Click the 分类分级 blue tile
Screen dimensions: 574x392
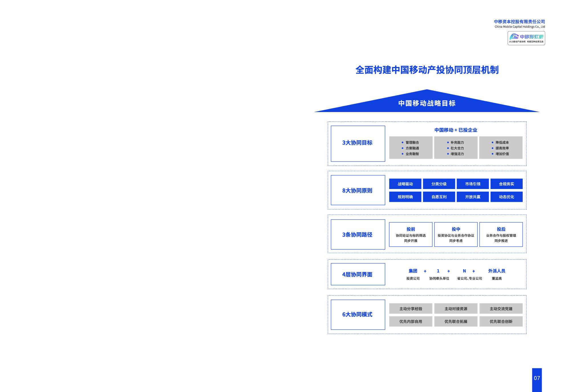(x=439, y=184)
